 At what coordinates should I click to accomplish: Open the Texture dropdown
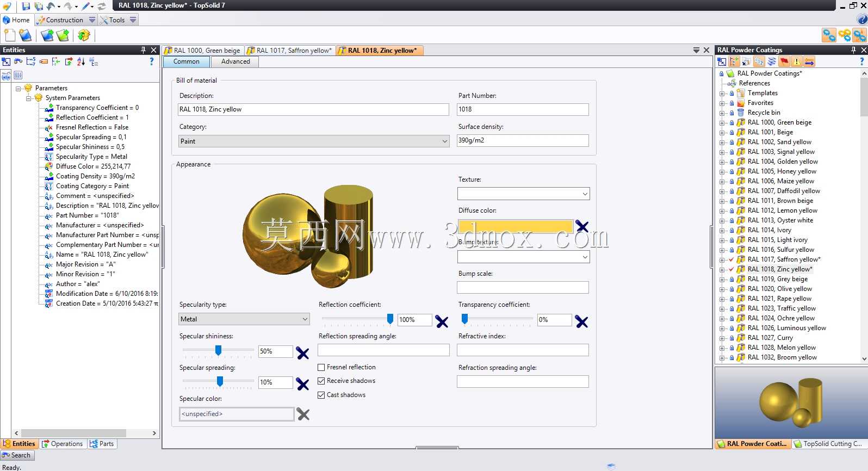[x=523, y=194]
